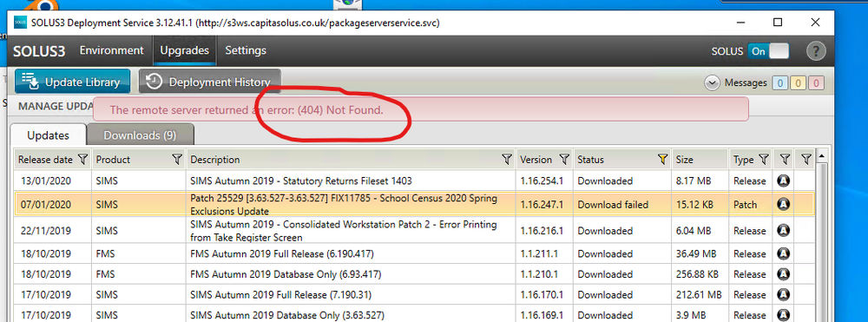Open the Type column filter
868x322 pixels.
pyautogui.click(x=763, y=160)
